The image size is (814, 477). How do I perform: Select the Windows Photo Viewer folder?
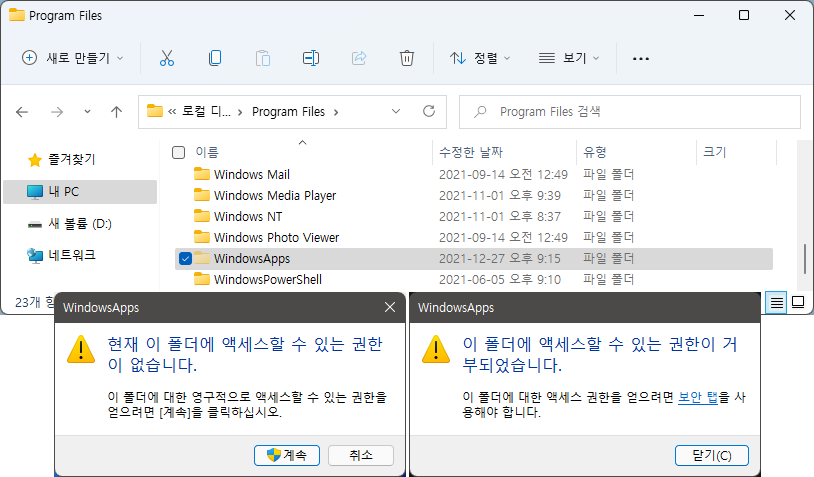[277, 237]
